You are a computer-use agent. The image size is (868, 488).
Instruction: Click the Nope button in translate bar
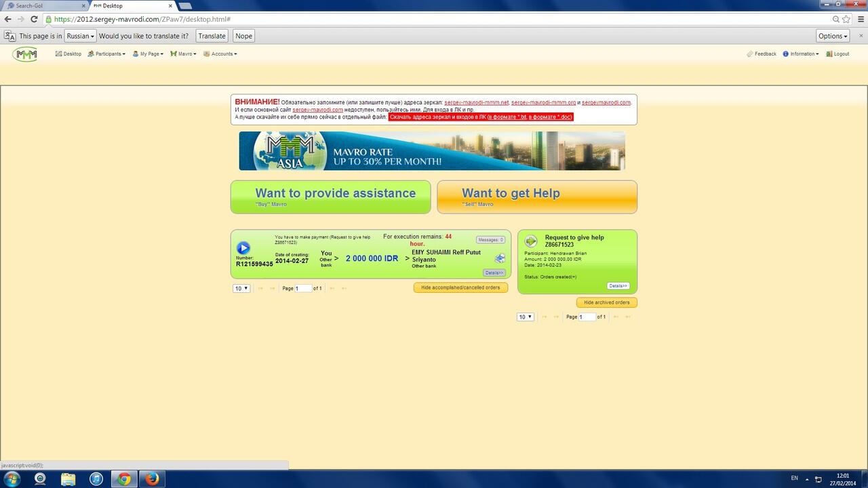[243, 36]
